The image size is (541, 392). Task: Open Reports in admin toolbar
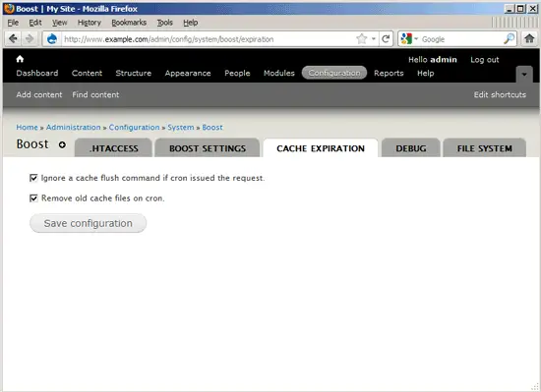389,73
